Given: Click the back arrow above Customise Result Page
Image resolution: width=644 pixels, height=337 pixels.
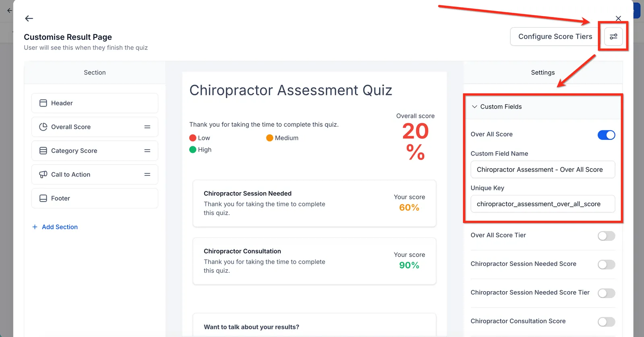Looking at the screenshot, I should [x=29, y=18].
